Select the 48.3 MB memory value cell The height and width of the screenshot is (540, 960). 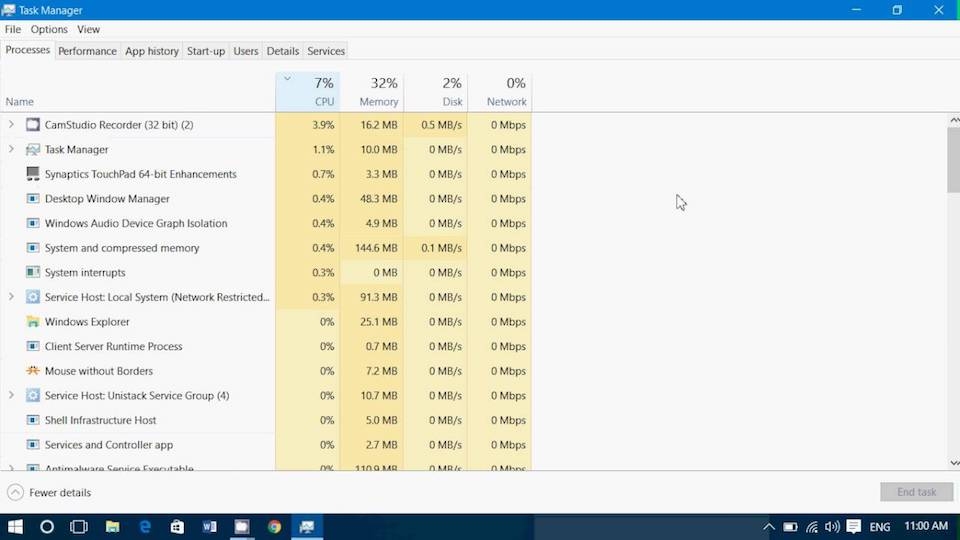point(372,199)
